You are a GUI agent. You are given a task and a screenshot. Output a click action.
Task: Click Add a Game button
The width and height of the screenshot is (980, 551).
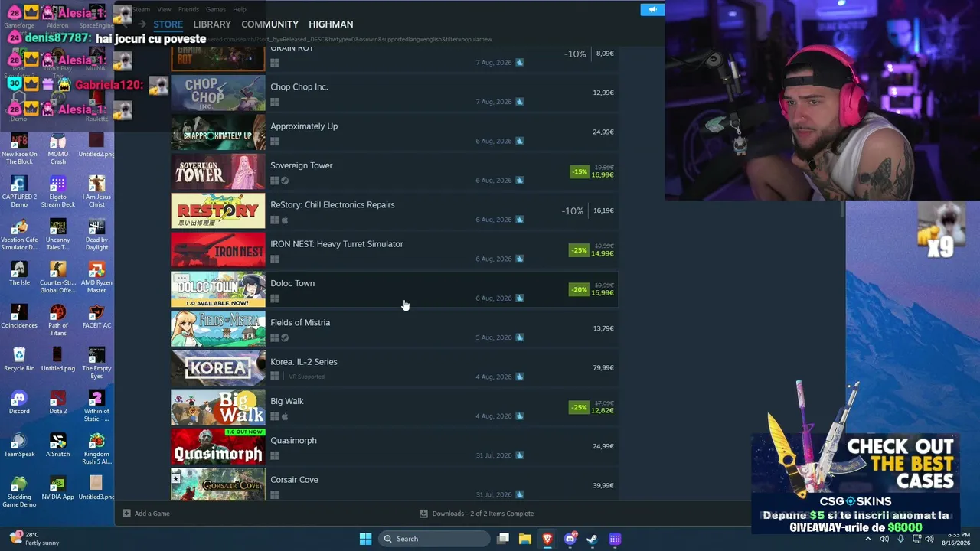pyautogui.click(x=146, y=514)
